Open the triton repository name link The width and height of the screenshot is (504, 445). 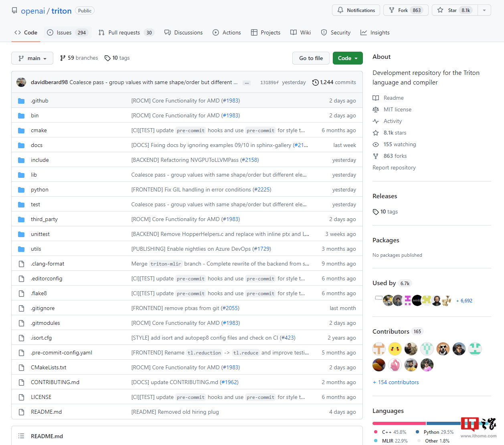coord(61,11)
